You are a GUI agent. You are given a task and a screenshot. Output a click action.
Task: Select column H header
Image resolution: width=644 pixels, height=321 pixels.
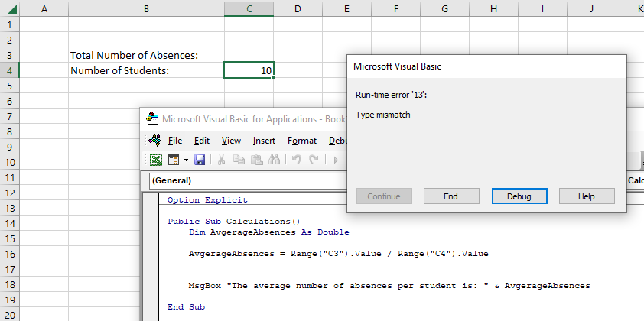coord(493,8)
